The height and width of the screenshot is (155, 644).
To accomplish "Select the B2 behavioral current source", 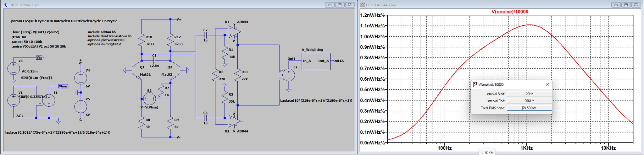I will click(x=149, y=99).
